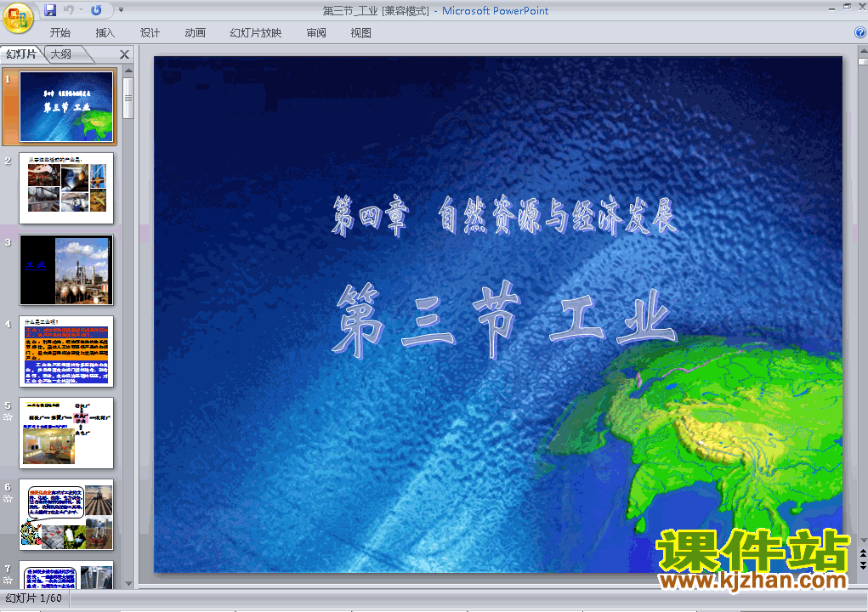868x612 pixels.
Task: Click the thumbnail pane scrollbar thumb
Action: pos(128,98)
